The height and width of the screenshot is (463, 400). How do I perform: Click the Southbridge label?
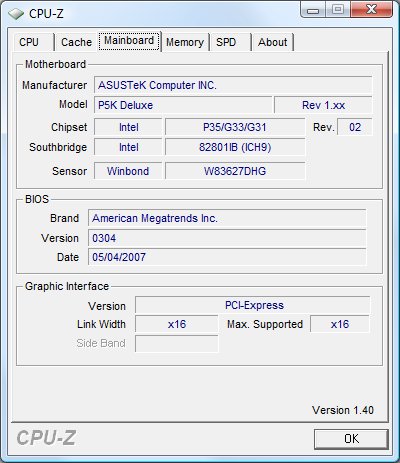coord(58,147)
